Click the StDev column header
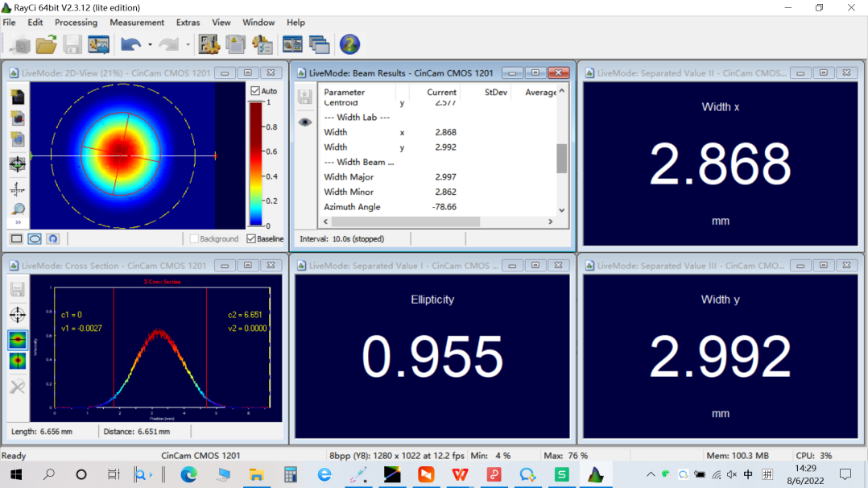 (495, 93)
